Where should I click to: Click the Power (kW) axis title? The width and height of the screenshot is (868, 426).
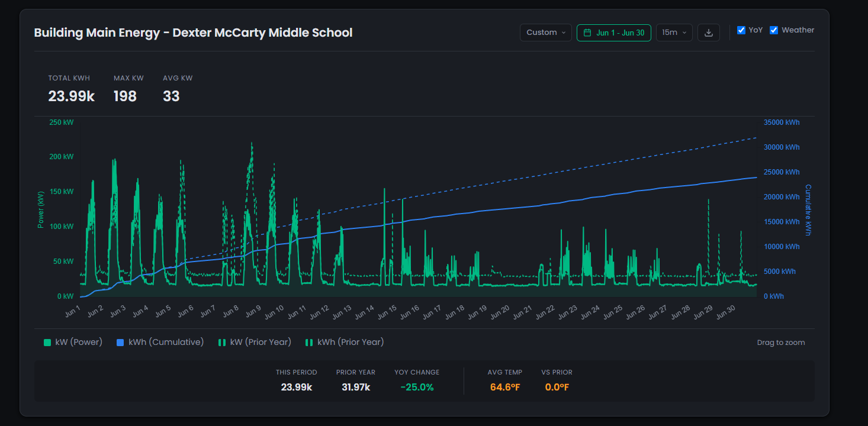41,209
